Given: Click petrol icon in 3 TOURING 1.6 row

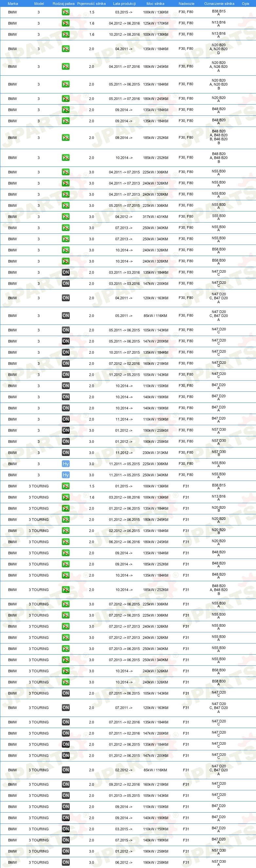Looking at the screenshot, I should pyautogui.click(x=65, y=497).
